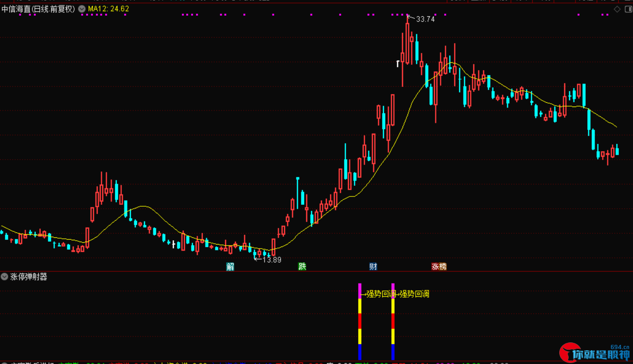Open the green 跌 marker on the timeline
The height and width of the screenshot is (364, 633).
click(302, 267)
